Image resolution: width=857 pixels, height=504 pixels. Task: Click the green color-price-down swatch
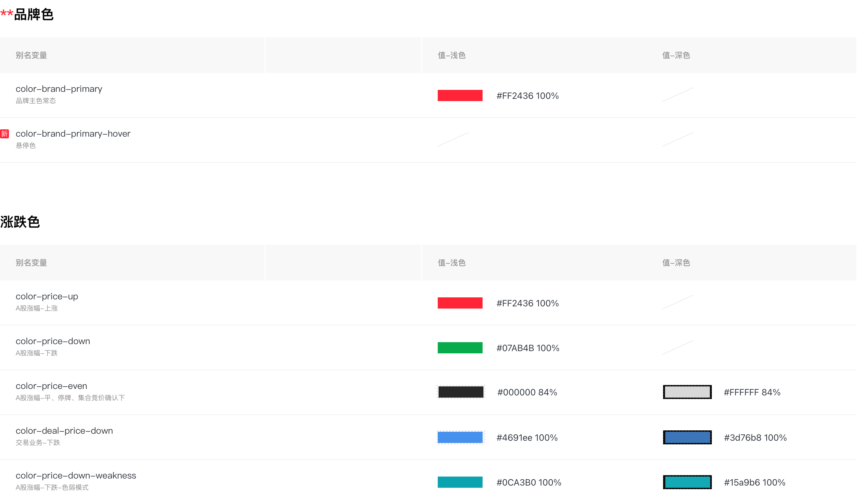click(x=460, y=348)
